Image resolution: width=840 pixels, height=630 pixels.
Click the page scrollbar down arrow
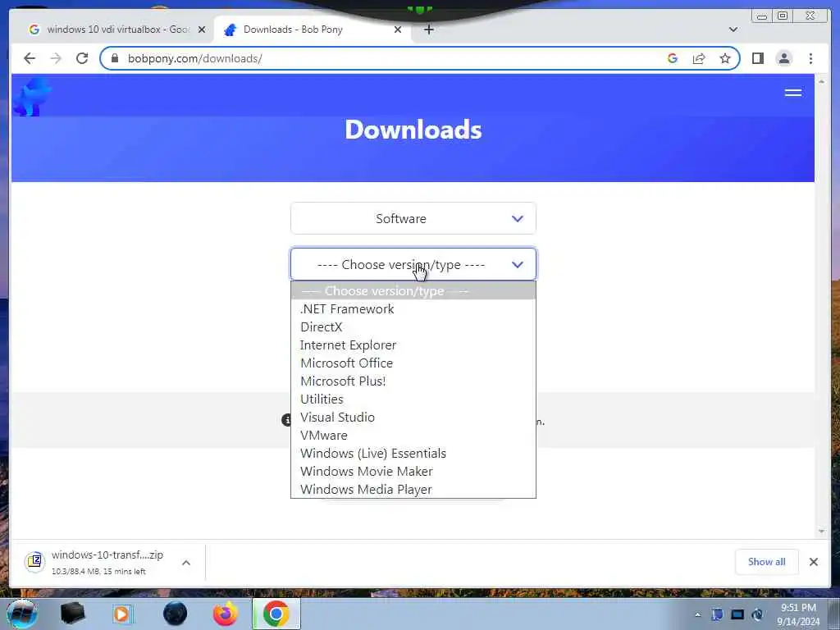point(821,532)
